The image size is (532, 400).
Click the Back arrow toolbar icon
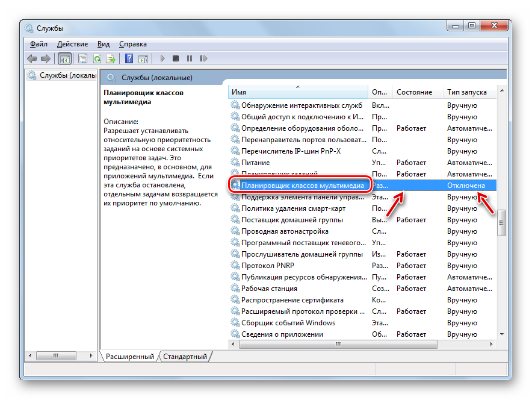[x=32, y=59]
